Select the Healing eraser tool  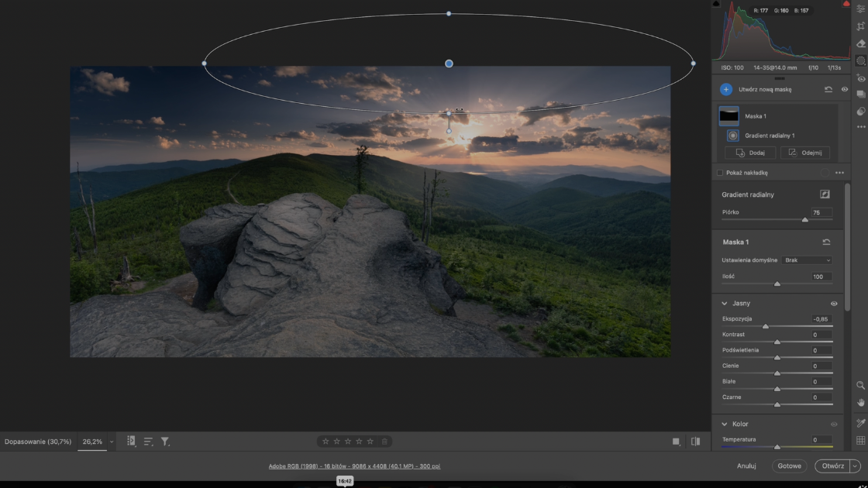click(x=861, y=44)
